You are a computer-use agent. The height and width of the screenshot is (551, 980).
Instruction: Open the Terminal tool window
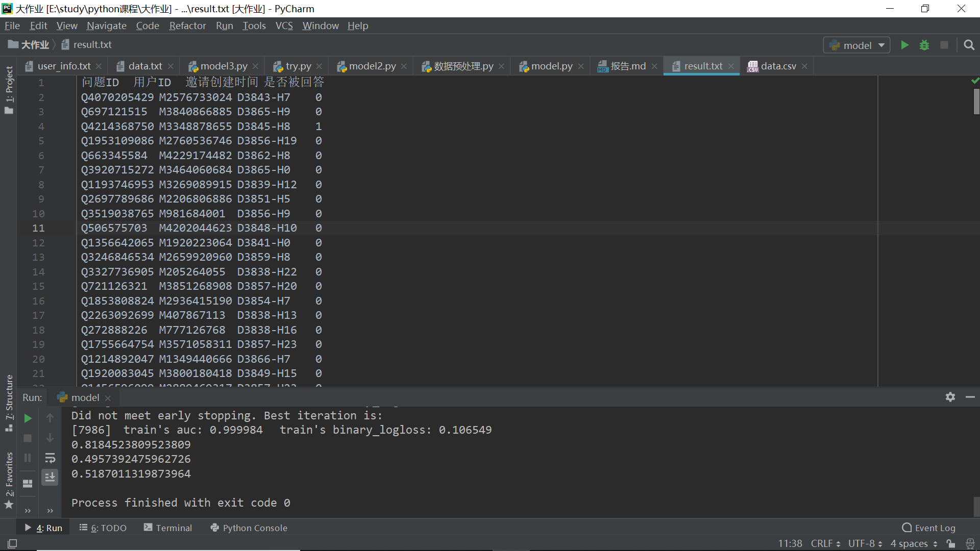[174, 528]
